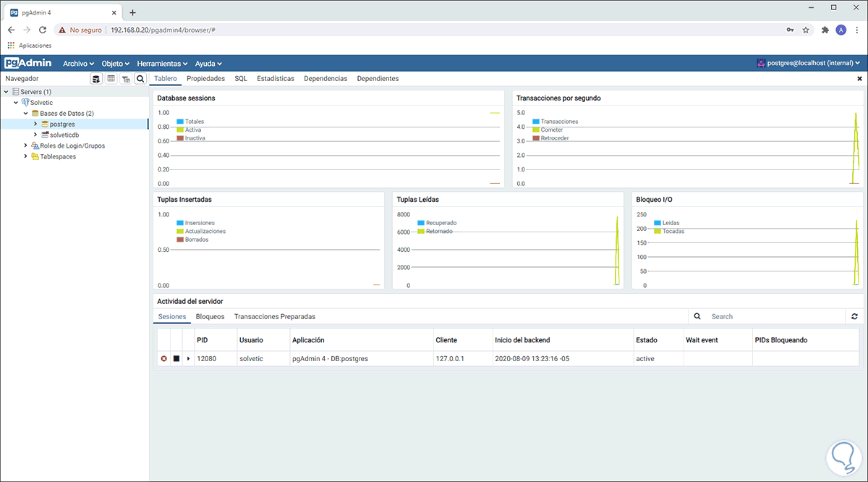868x482 pixels.
Task: Open the Herramientas menu
Action: pos(161,63)
